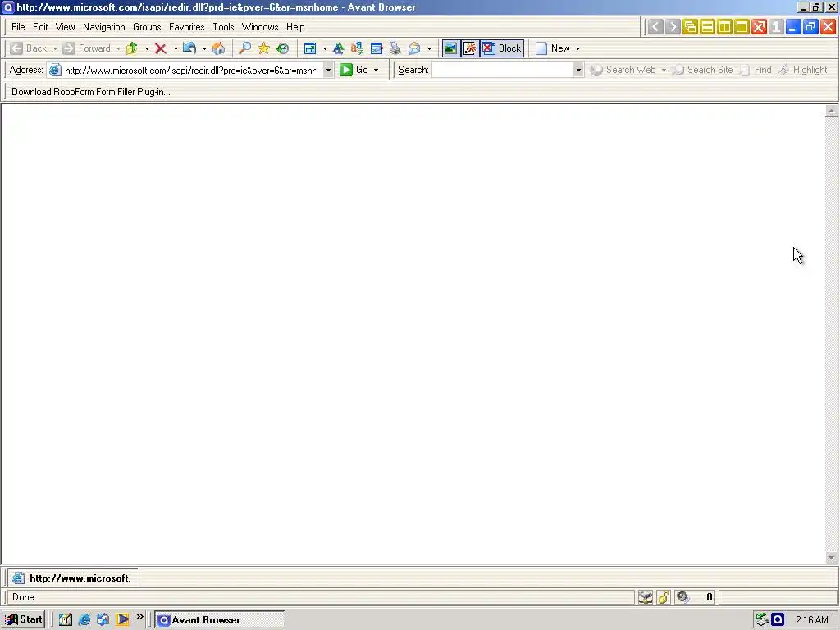The image size is (840, 630).
Task: Click the green Go button
Action: click(x=354, y=70)
